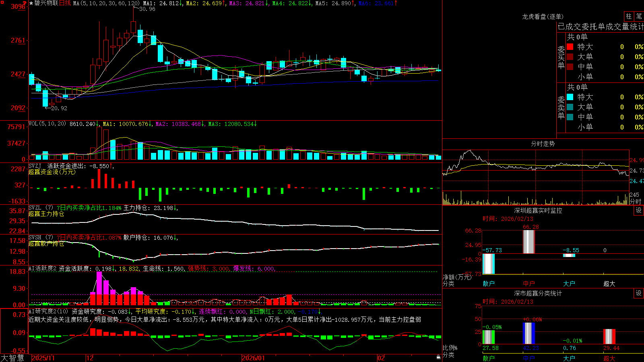Select the MA(5,10,20,30,60,120) indicator label

pyautogui.click(x=106, y=3)
